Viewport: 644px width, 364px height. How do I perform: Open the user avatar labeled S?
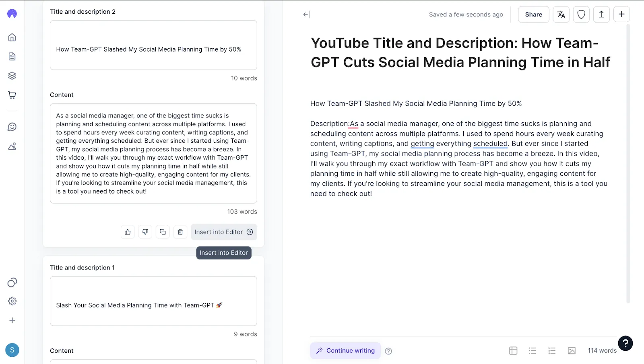point(12,350)
